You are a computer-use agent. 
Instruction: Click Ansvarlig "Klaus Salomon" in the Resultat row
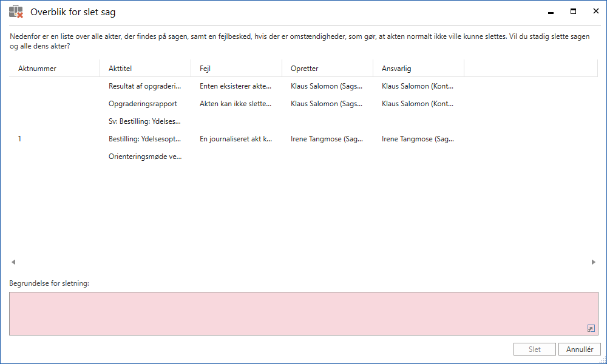coord(418,86)
